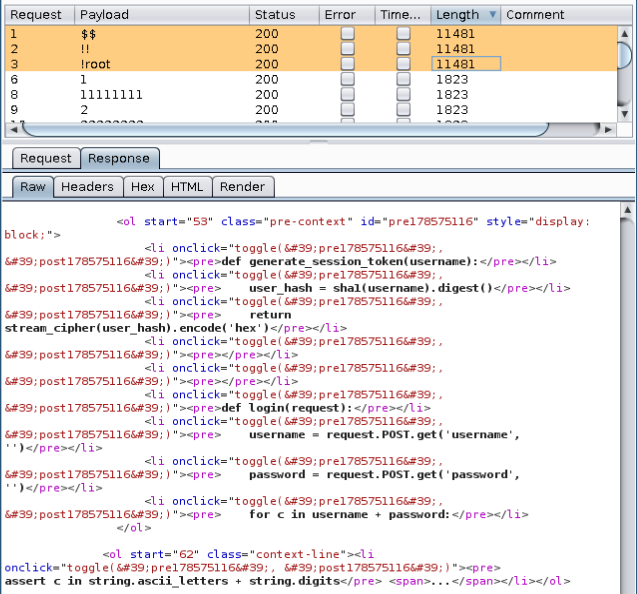Click results table scroll right arrow

(x=608, y=130)
